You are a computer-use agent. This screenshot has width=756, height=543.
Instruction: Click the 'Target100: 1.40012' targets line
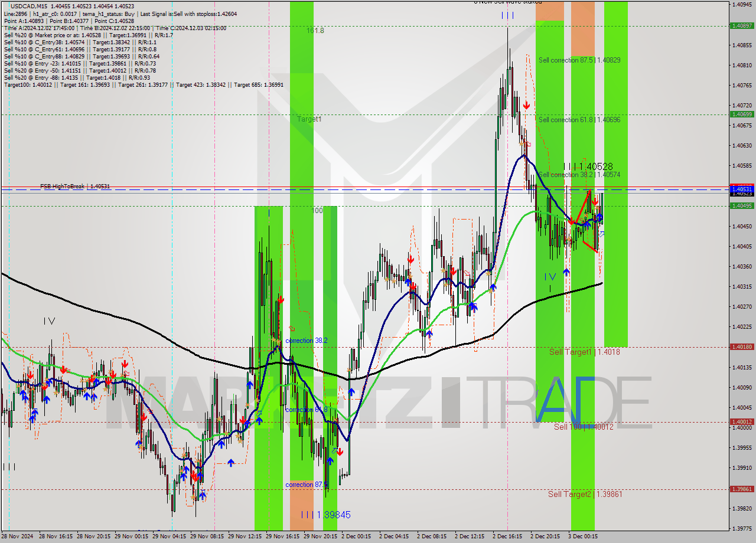(144, 84)
